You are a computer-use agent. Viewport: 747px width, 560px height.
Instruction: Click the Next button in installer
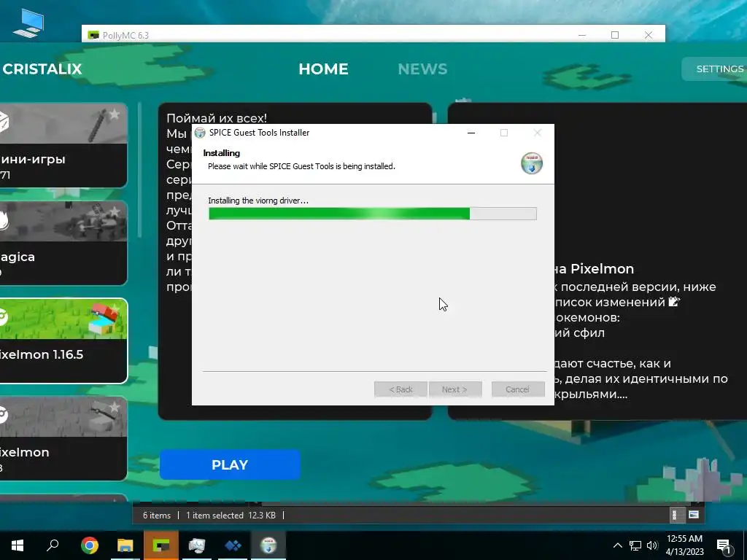pos(455,389)
